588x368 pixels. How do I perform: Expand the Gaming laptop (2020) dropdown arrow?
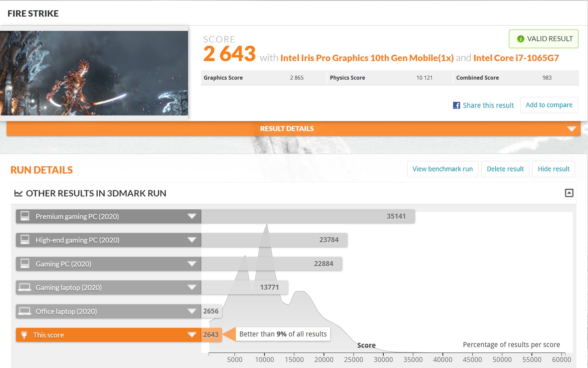(192, 287)
